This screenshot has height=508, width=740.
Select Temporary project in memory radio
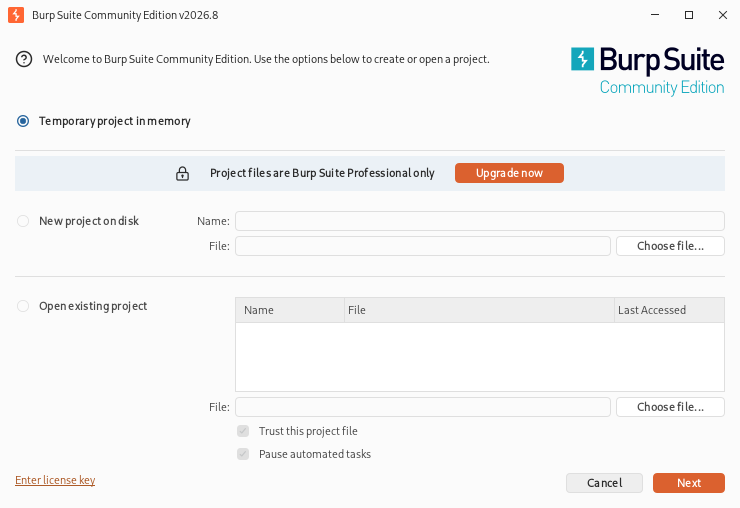23,121
